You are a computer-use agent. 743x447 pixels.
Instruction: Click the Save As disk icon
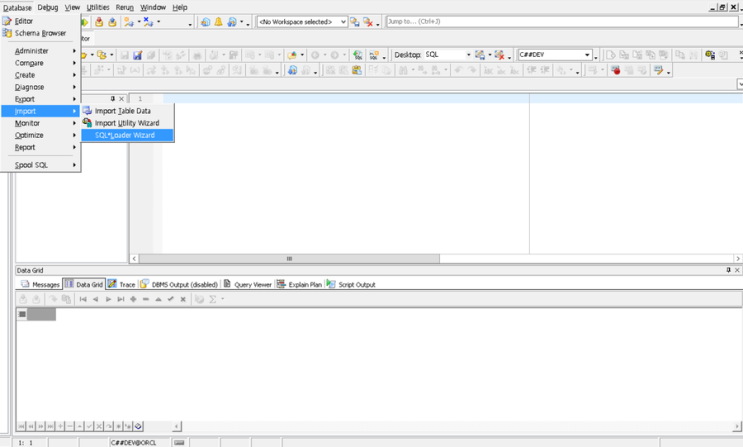137,55
